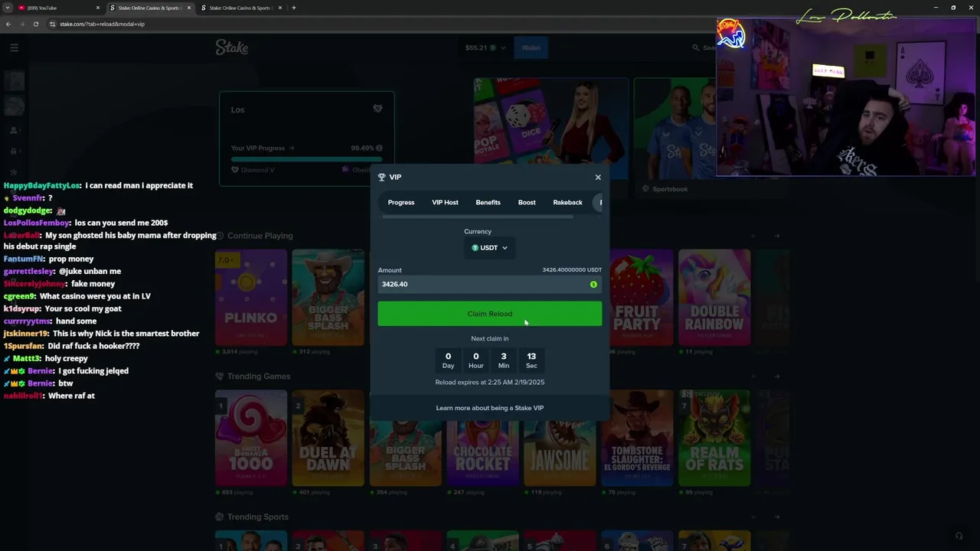The image size is (980, 551).
Task: Switch to the Progress tab
Action: (x=401, y=202)
